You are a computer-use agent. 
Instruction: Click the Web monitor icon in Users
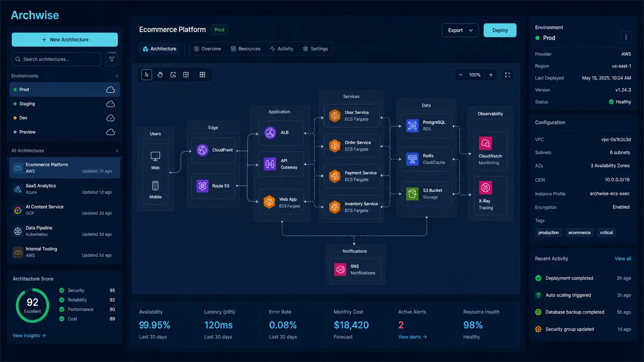tap(155, 156)
